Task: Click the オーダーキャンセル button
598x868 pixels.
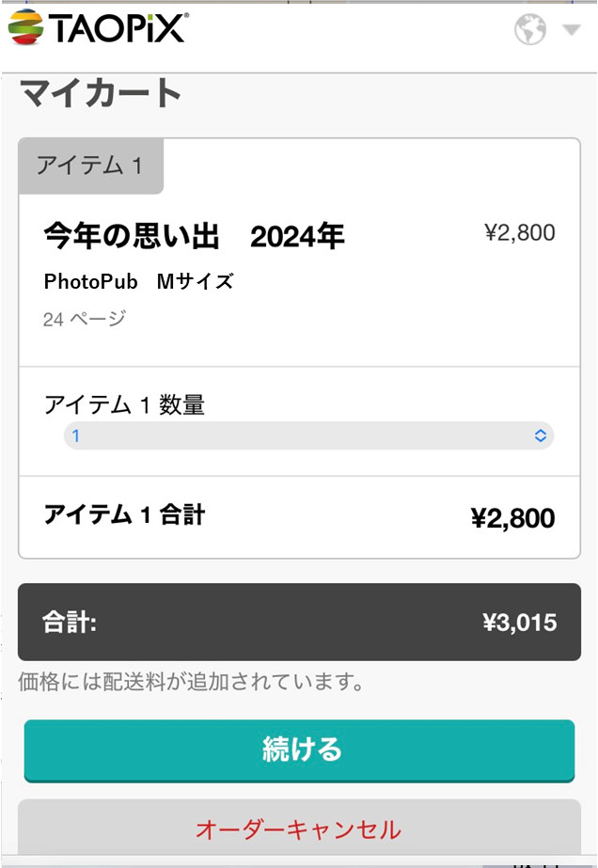Action: (299, 829)
